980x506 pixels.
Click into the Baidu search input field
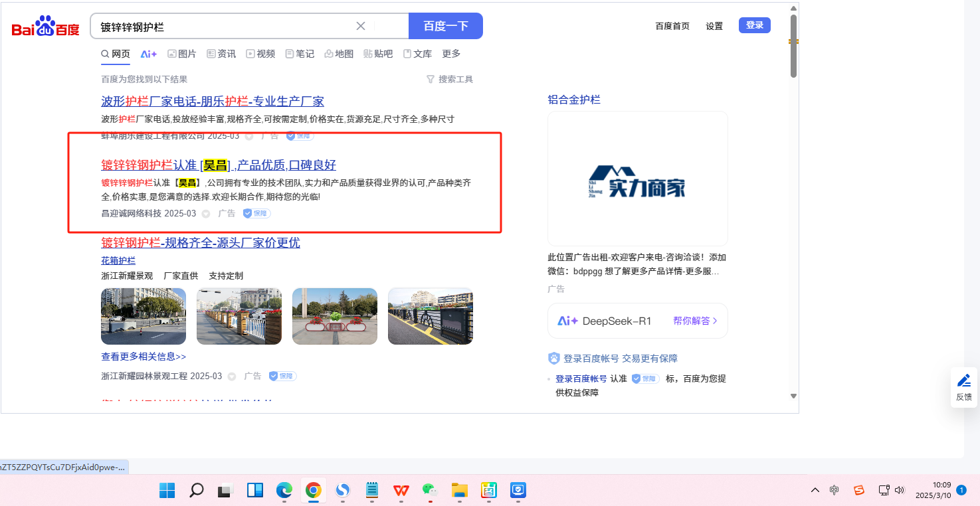[226, 27]
